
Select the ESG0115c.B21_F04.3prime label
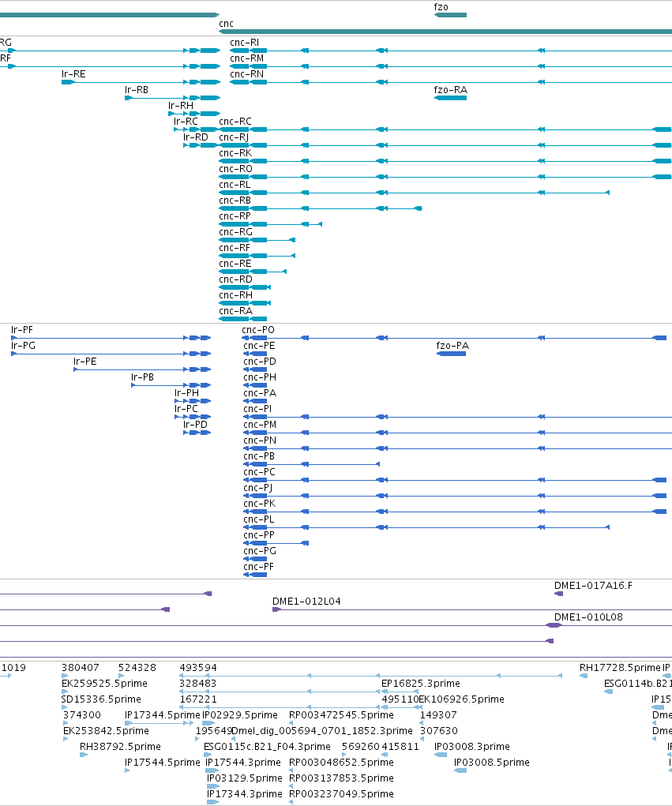[268, 747]
